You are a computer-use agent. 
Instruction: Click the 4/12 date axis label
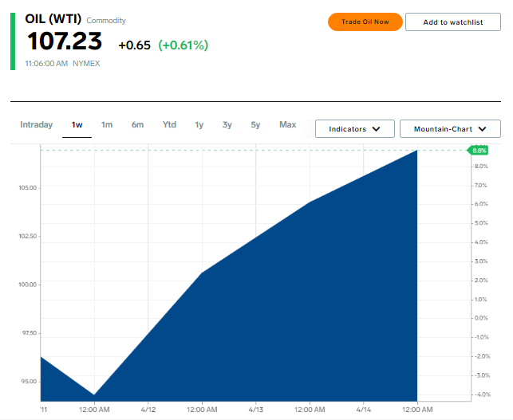[x=148, y=410]
